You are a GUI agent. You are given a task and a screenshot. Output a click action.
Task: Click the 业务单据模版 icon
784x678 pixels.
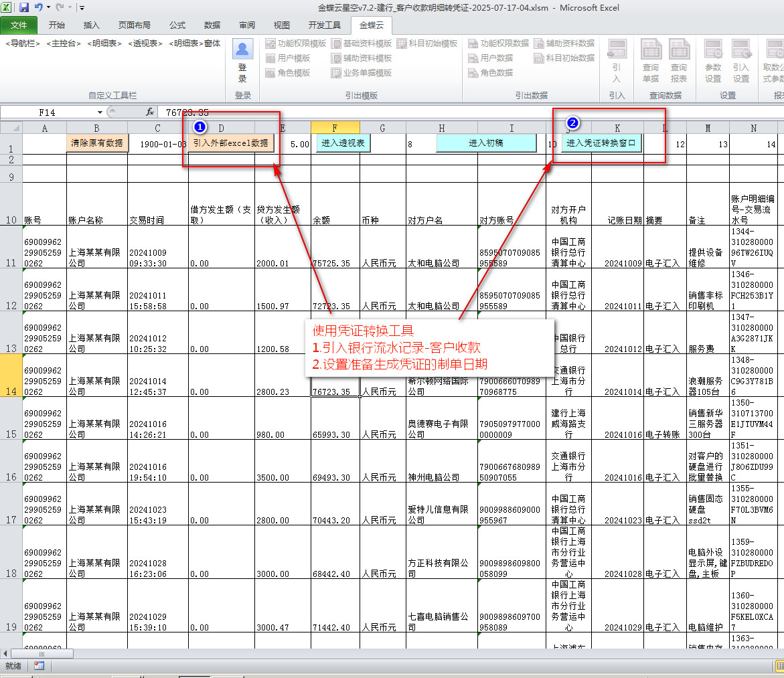(x=336, y=73)
